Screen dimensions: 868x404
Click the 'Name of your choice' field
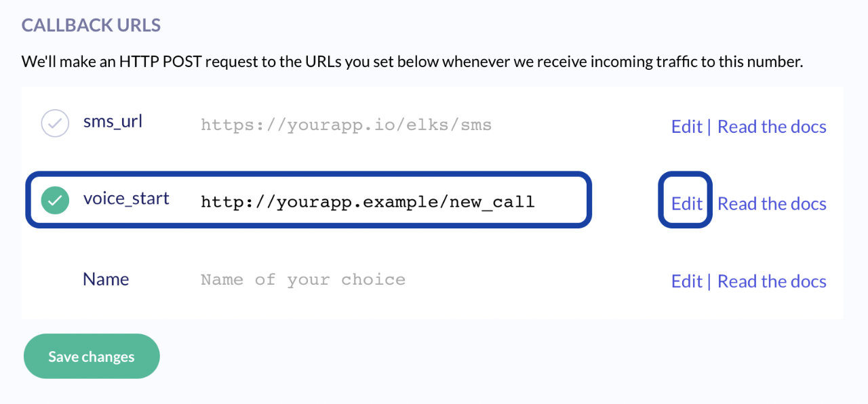coord(302,280)
